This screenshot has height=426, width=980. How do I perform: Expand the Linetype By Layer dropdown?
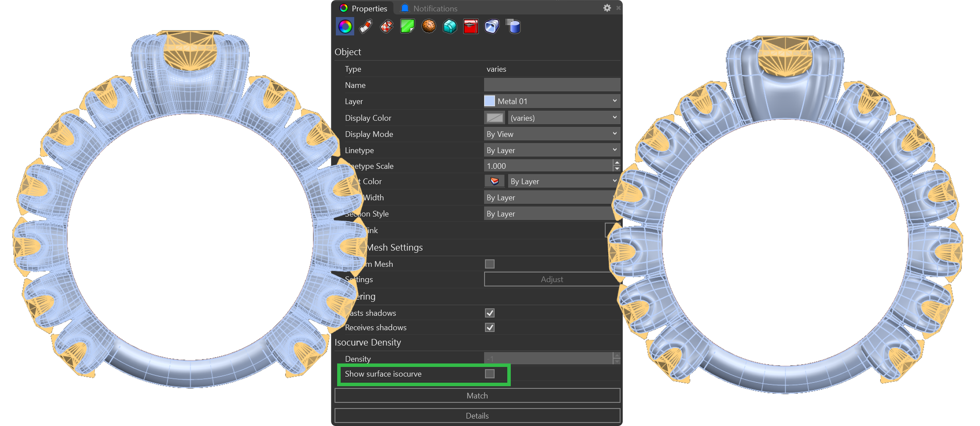[552, 150]
